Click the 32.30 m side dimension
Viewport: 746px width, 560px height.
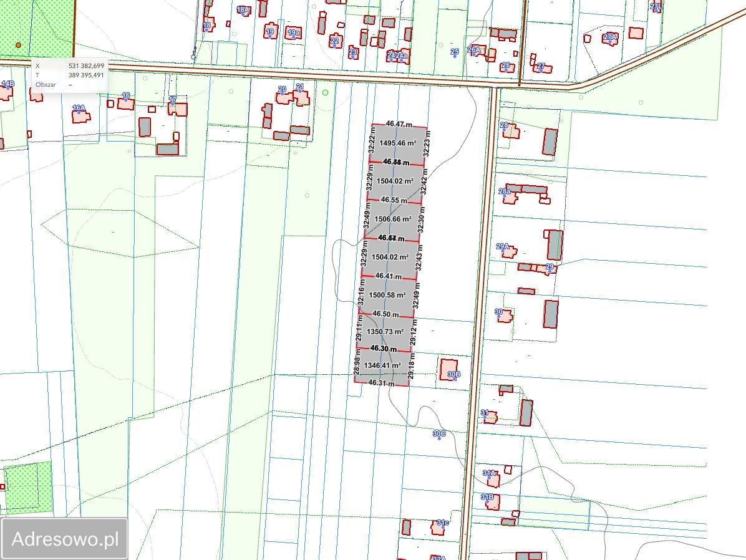(x=421, y=220)
